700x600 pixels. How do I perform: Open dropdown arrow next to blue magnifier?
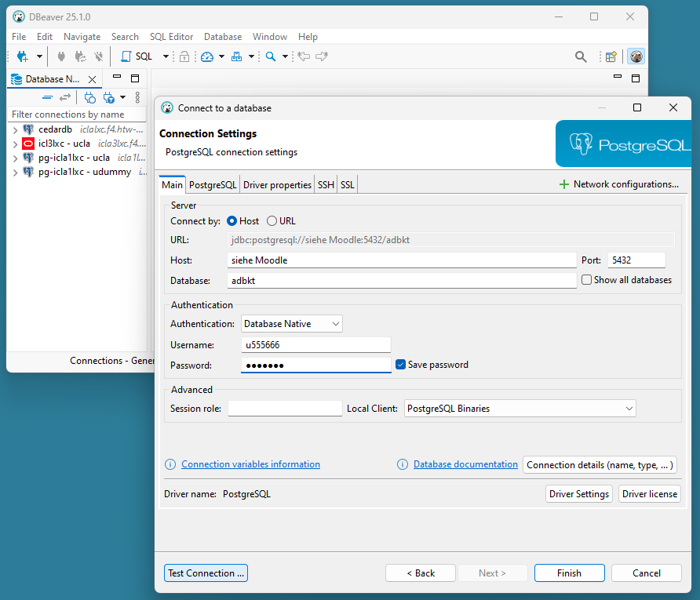(x=285, y=56)
